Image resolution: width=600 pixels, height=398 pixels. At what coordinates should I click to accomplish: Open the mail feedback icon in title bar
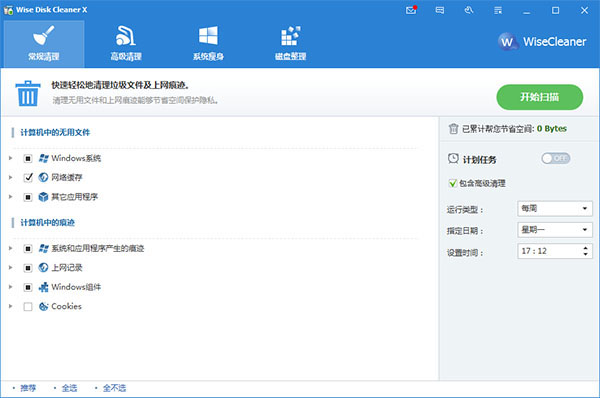point(411,10)
